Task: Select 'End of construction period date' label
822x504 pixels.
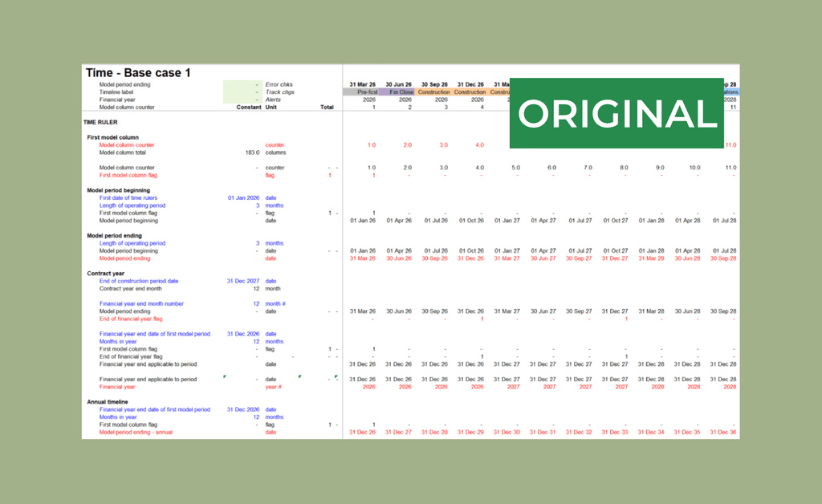Action: pos(139,282)
